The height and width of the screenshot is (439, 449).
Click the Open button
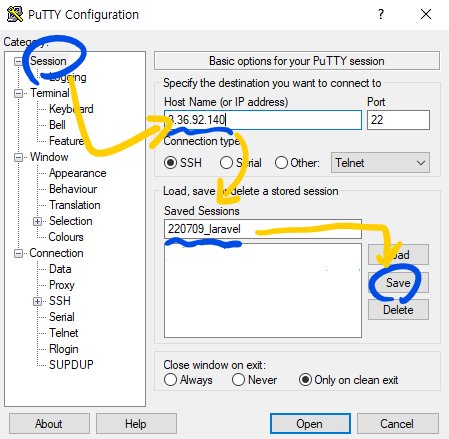pyautogui.click(x=310, y=424)
